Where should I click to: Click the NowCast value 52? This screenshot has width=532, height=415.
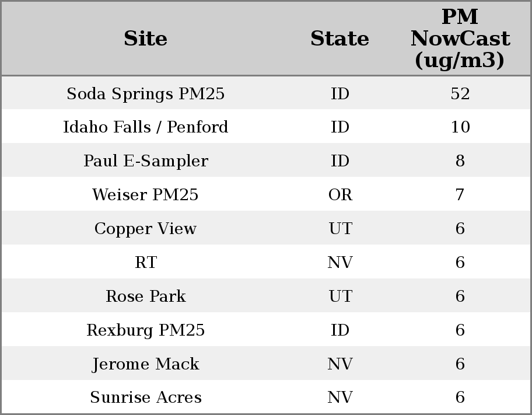(x=460, y=94)
